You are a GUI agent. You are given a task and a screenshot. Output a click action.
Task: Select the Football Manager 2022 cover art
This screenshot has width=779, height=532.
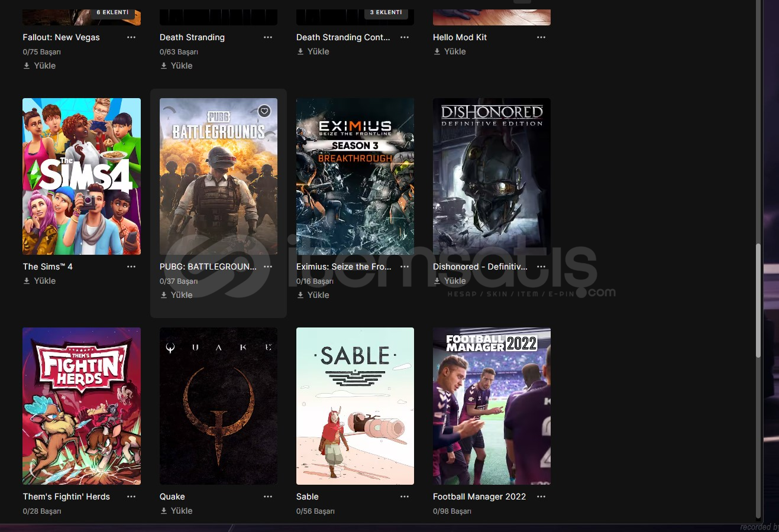coord(492,406)
